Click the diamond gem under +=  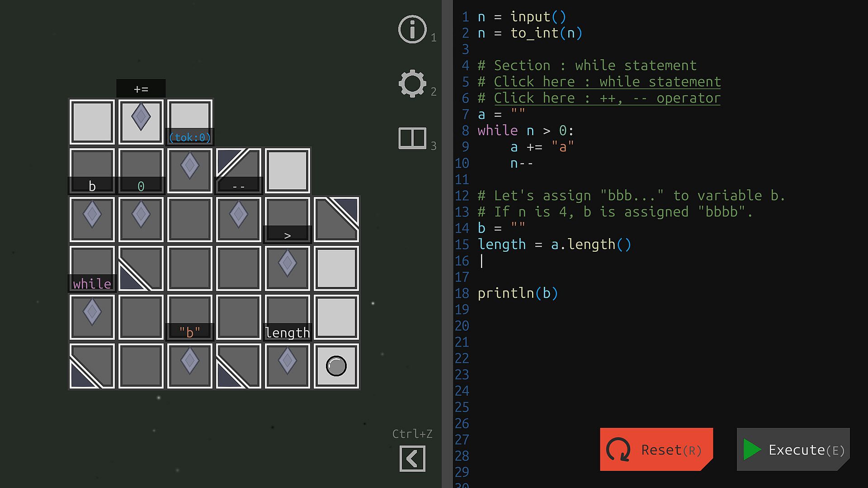point(141,117)
